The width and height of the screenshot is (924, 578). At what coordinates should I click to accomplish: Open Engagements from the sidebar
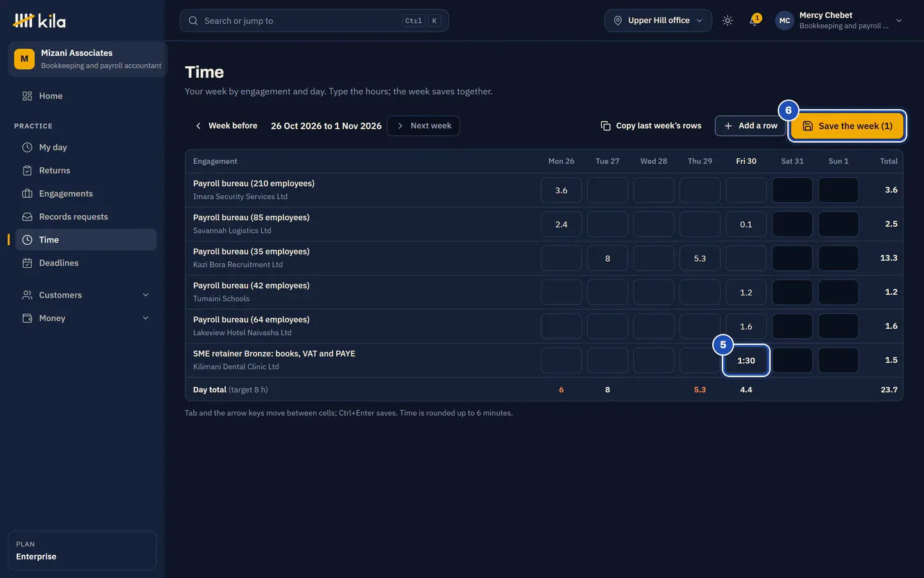(x=86, y=193)
